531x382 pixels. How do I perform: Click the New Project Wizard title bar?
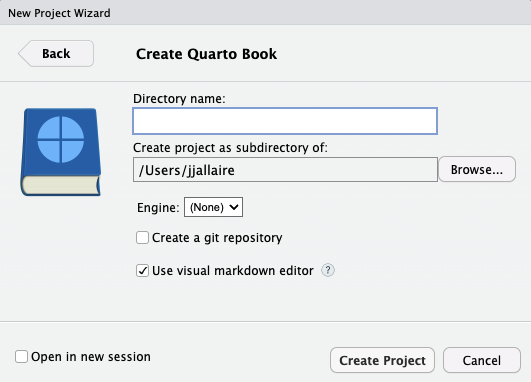coord(266,13)
